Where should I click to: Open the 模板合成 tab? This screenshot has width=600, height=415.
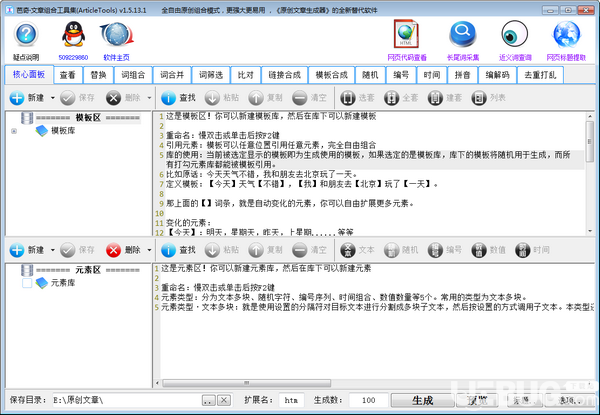pyautogui.click(x=331, y=75)
